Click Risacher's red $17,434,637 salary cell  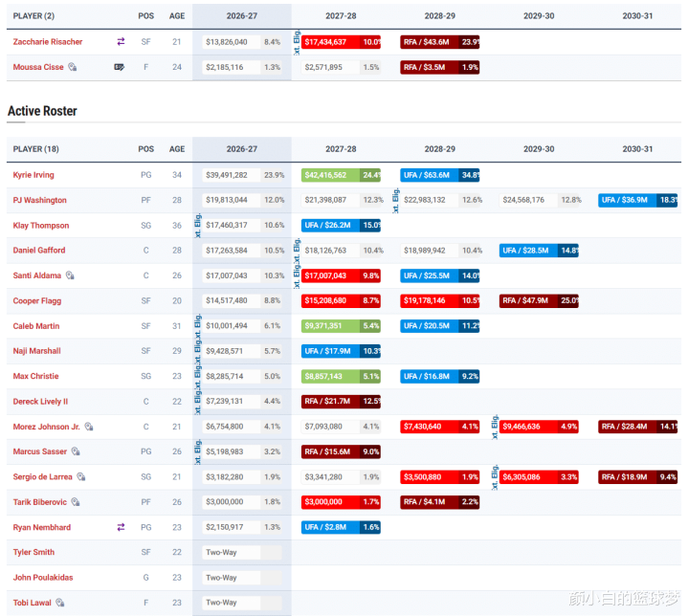pos(341,42)
